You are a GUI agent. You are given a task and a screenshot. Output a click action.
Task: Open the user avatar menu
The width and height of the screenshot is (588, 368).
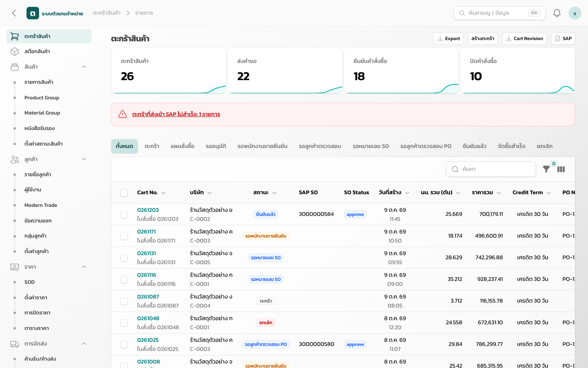[575, 13]
